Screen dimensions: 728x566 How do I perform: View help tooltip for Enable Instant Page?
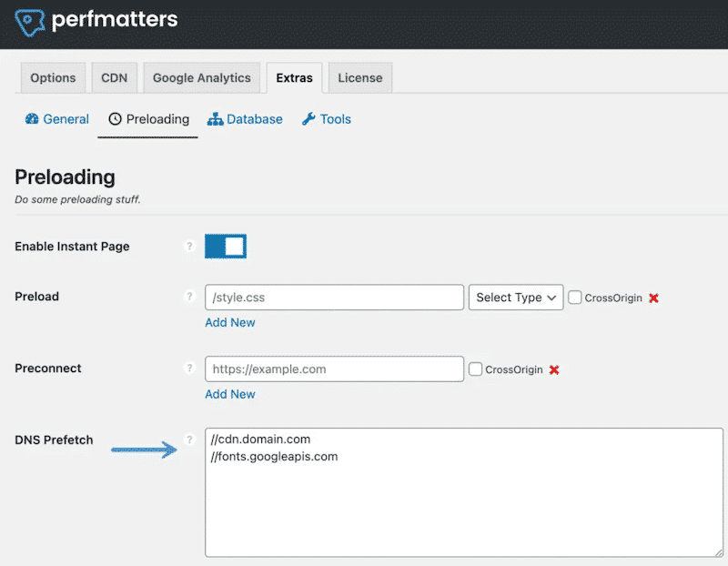pos(189,246)
